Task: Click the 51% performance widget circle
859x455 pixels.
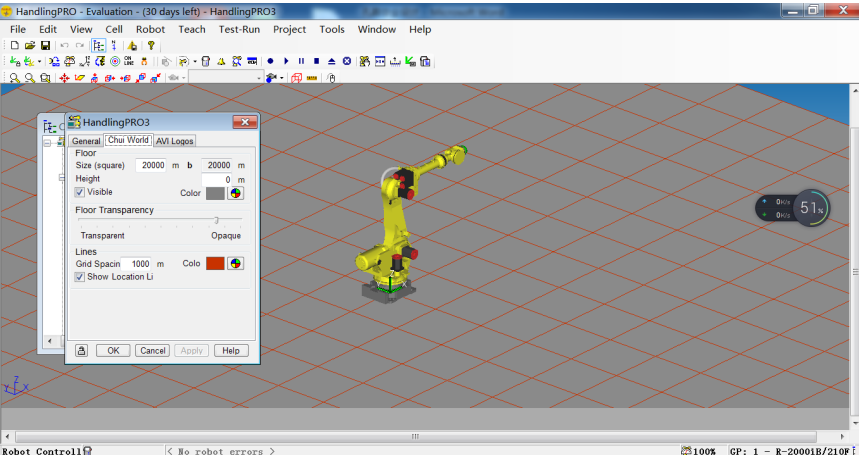Action: coord(811,208)
